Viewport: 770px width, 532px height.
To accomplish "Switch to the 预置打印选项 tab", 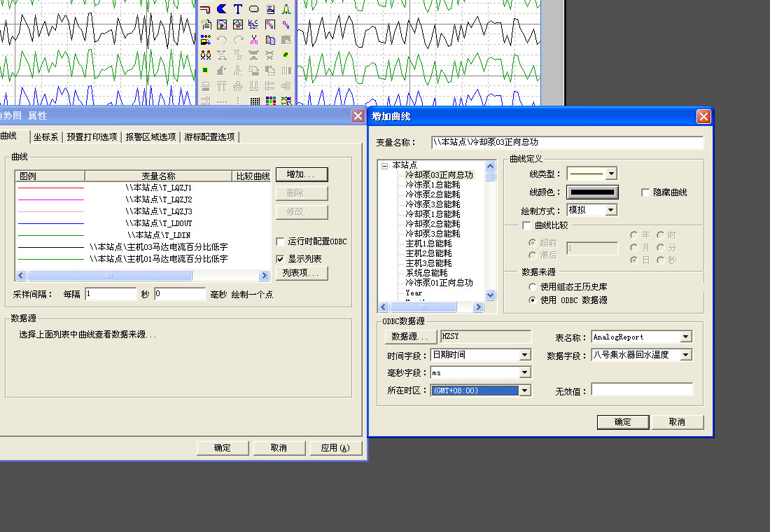I will click(x=92, y=137).
